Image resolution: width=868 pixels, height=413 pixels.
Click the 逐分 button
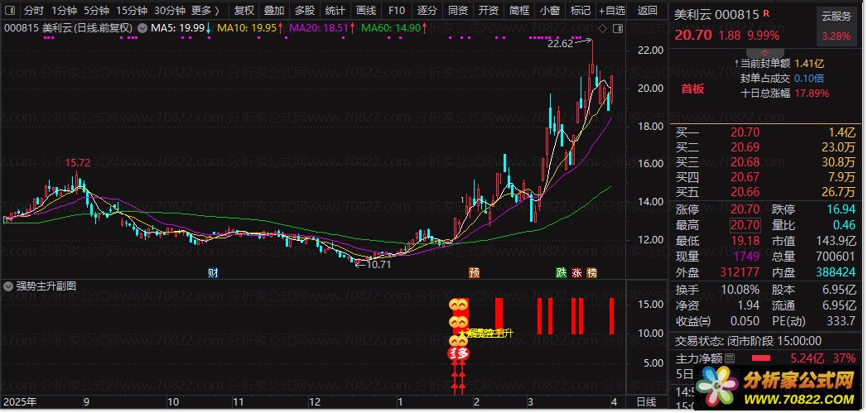coord(427,11)
